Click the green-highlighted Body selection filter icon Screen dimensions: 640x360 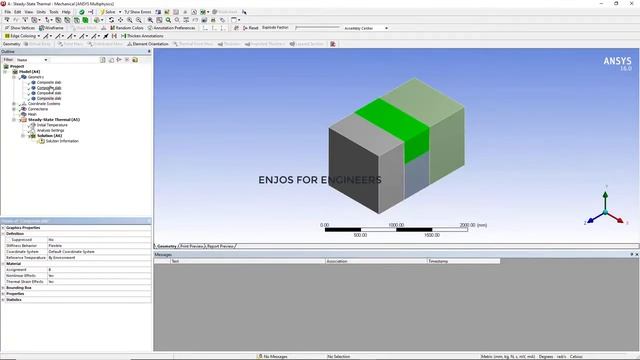pos(85,20)
